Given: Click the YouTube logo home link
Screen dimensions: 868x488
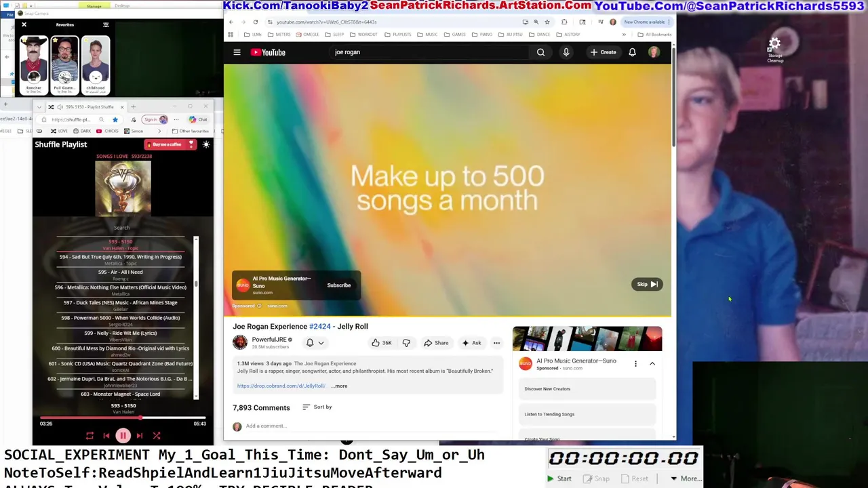Looking at the screenshot, I should click(x=269, y=52).
